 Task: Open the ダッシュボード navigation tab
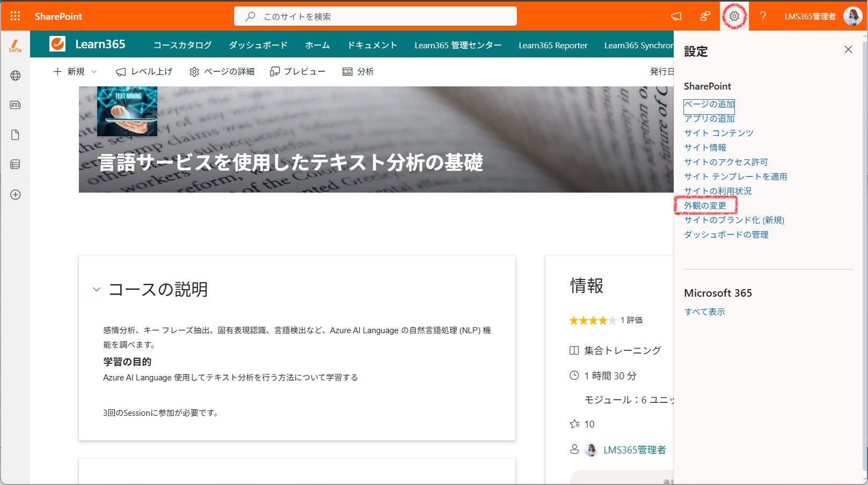click(258, 45)
